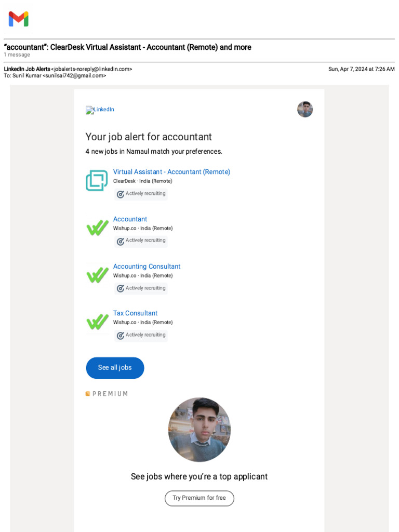This screenshot has height=532, width=399.
Task: Click the small profile avatar in the header
Action: click(305, 110)
